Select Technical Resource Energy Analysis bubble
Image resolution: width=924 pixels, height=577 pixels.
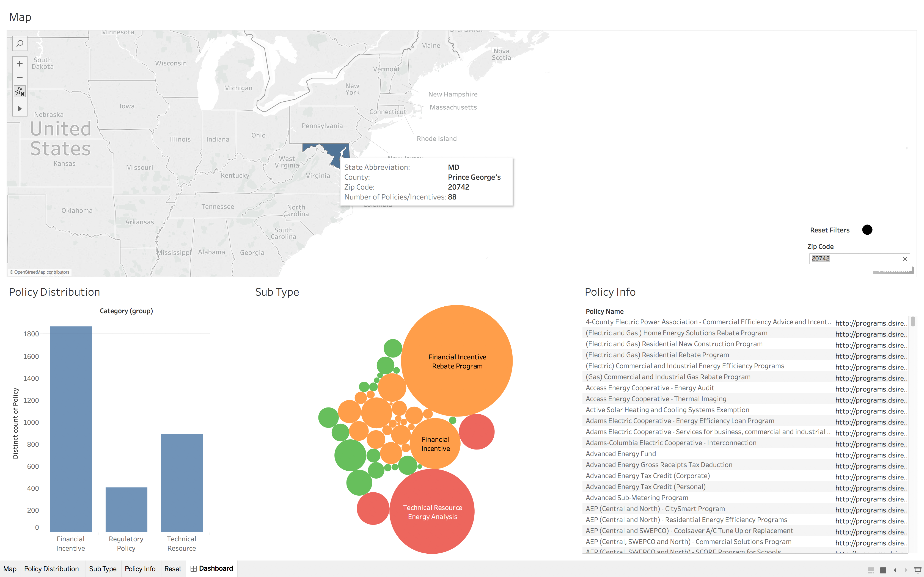[x=432, y=512]
